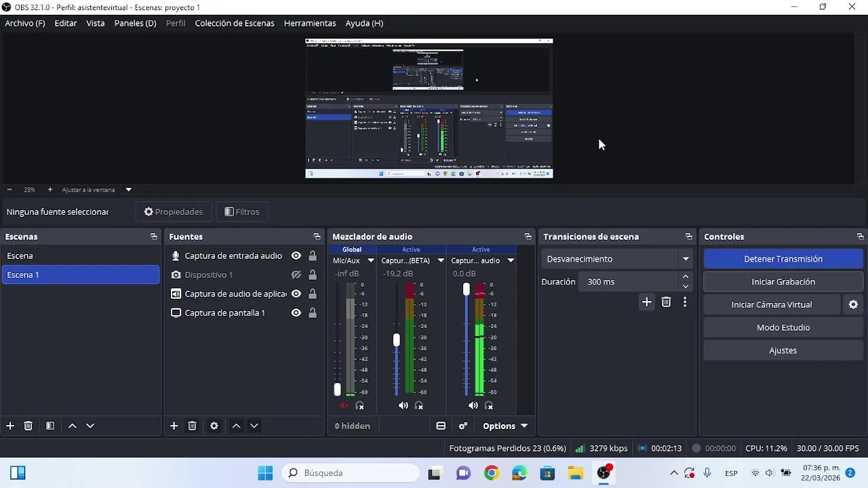Select Mic/Aux volume fader handle
Viewport: 868px width, 488px height.
tap(337, 390)
